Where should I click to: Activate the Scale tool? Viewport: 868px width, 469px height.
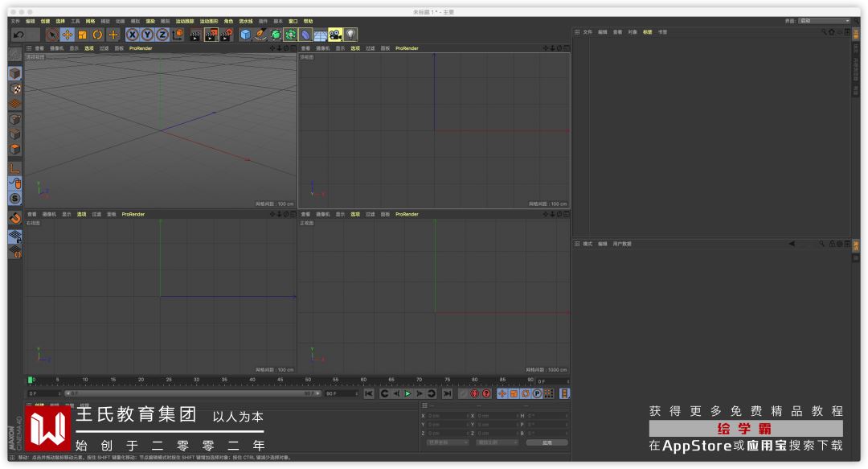[83, 35]
